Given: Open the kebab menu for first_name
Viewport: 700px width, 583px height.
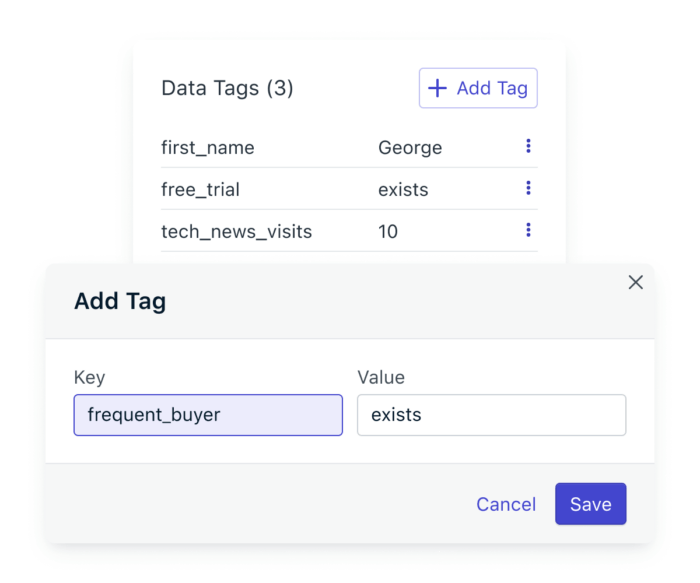Looking at the screenshot, I should (x=528, y=147).
